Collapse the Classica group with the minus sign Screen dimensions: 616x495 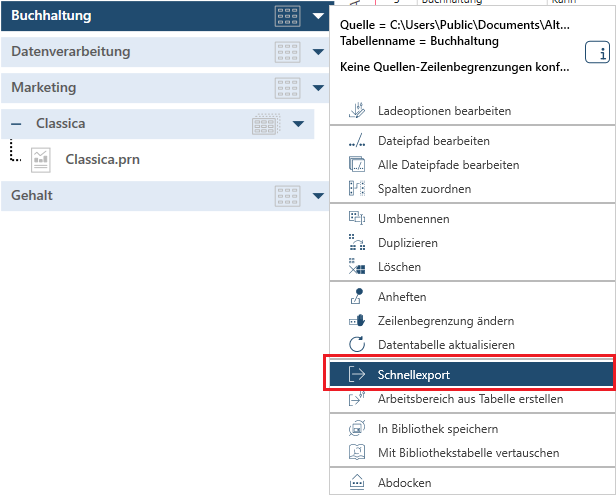pos(16,124)
